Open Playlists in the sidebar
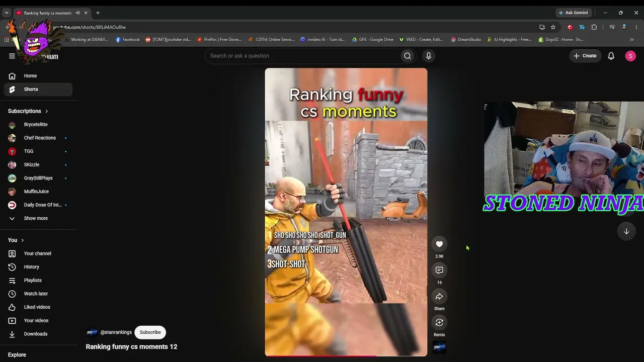Viewport: 644px width, 362px height. point(38,280)
